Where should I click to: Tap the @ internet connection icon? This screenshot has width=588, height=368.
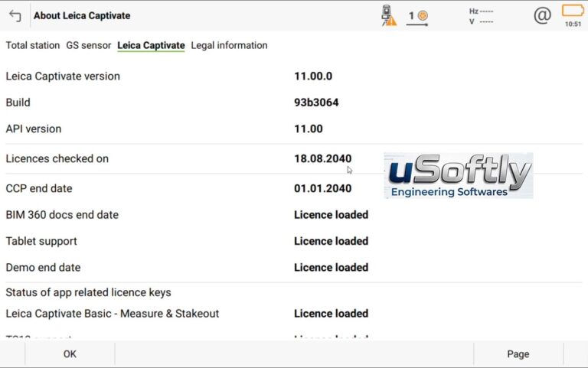pos(542,15)
